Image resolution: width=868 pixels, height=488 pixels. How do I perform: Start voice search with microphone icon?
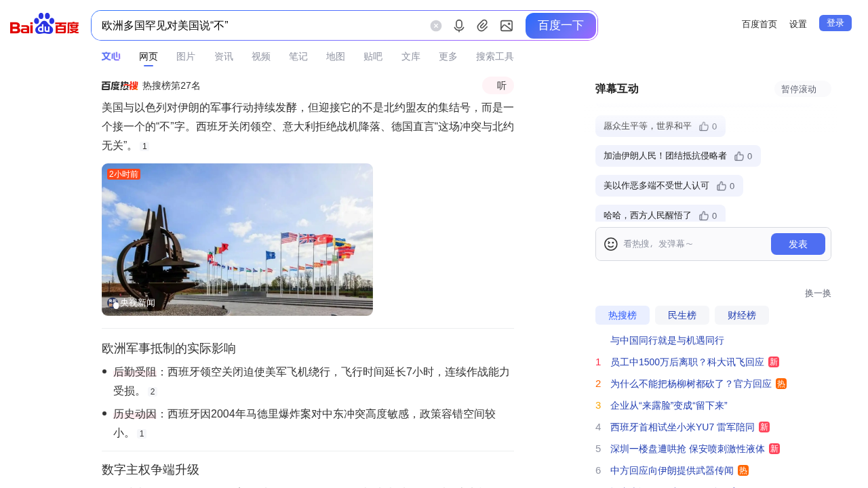click(459, 26)
